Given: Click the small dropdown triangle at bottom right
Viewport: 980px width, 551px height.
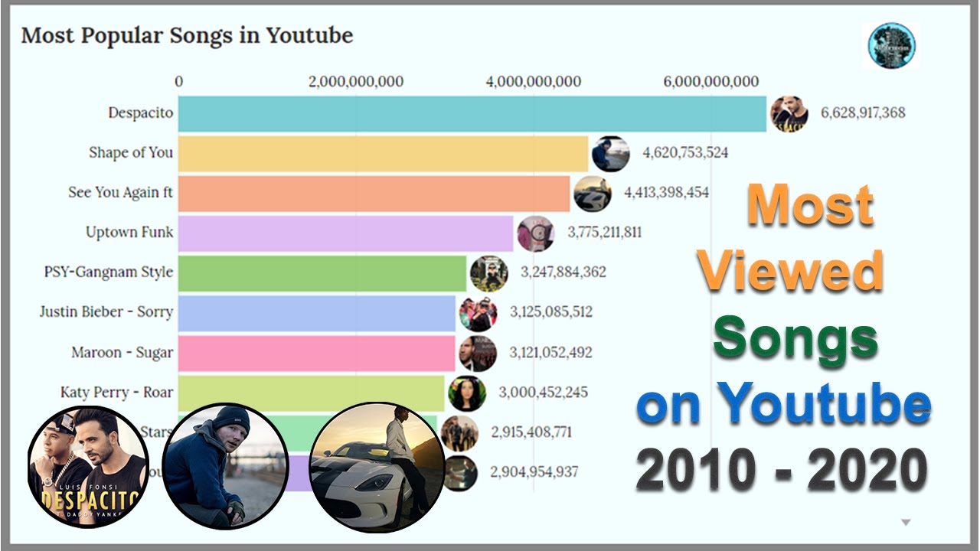Looking at the screenshot, I should (x=906, y=523).
